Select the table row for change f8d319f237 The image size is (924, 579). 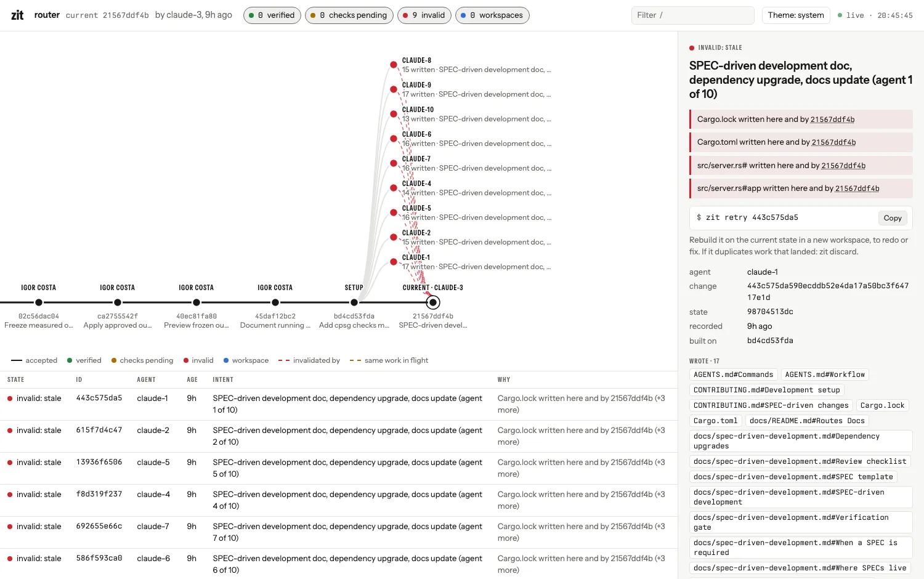339,501
